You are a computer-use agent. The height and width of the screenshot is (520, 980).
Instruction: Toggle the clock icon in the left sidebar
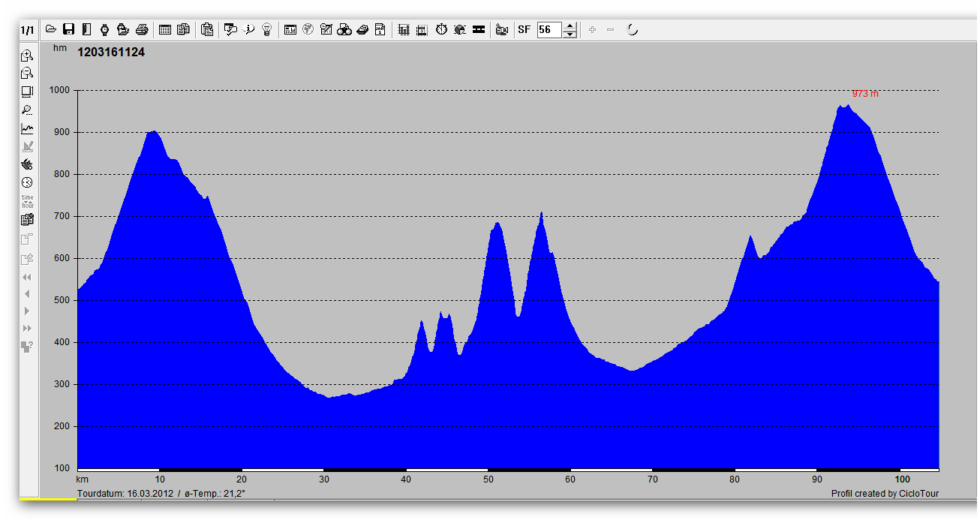point(27,182)
